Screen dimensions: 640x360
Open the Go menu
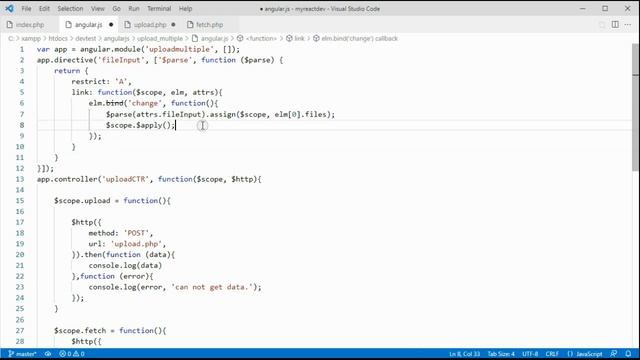point(116,9)
